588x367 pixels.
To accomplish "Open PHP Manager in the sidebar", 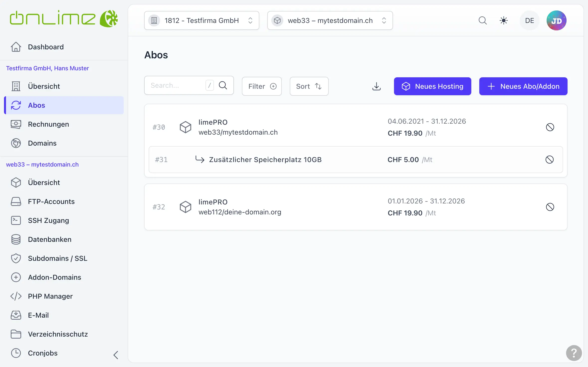I will 64,296.
